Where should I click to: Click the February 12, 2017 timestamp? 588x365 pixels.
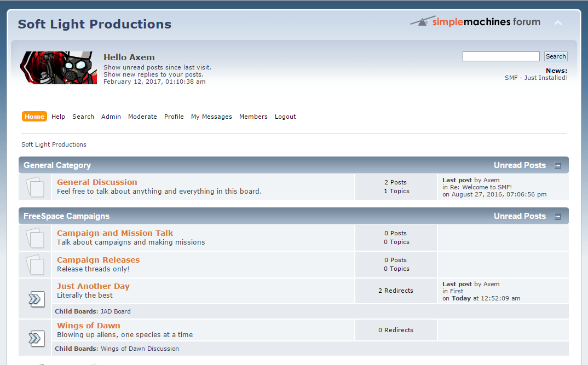[x=154, y=82]
